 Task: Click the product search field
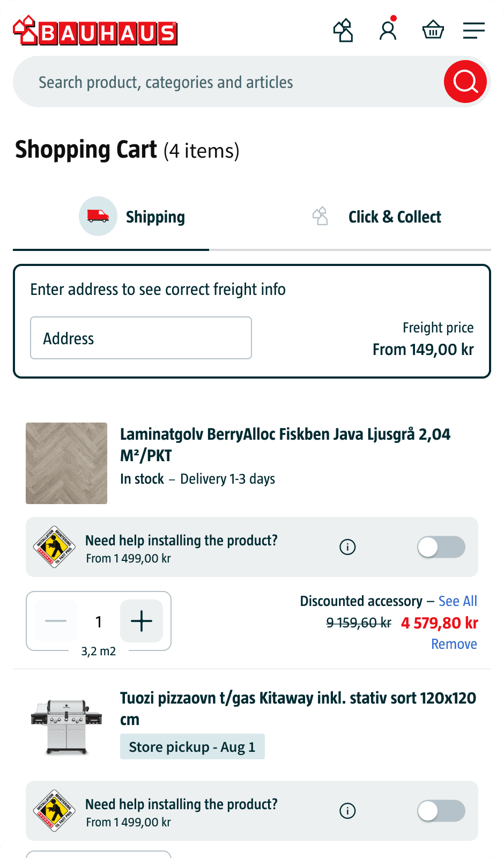point(225,82)
